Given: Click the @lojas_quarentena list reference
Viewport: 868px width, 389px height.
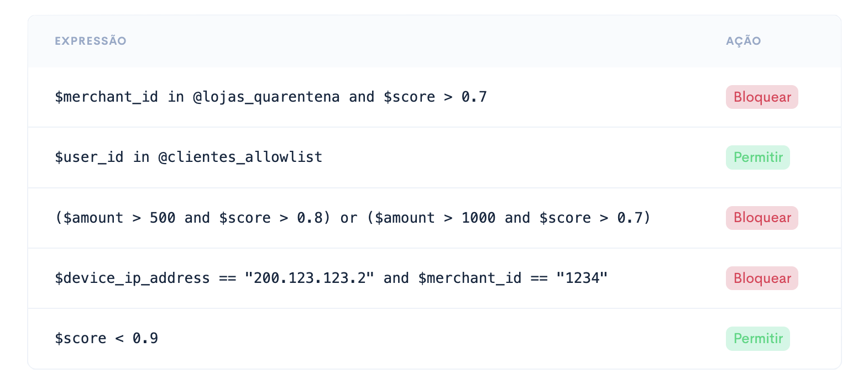Looking at the screenshot, I should 266,97.
